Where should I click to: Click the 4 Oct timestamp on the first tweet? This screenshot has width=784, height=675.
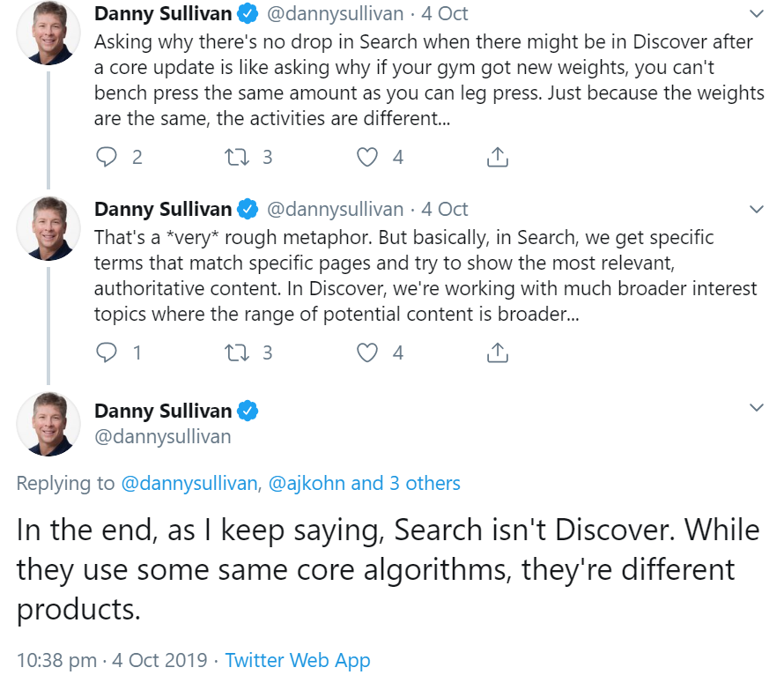[448, 13]
